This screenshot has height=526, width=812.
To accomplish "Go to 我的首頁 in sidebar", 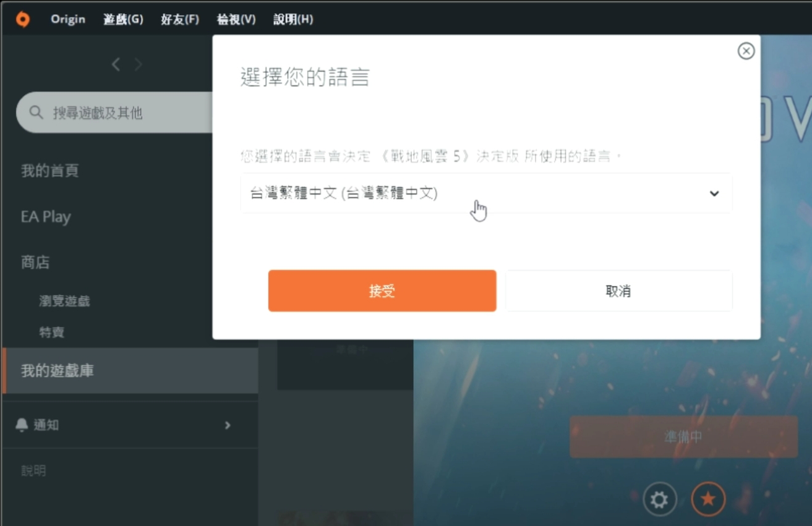I will pyautogui.click(x=50, y=171).
